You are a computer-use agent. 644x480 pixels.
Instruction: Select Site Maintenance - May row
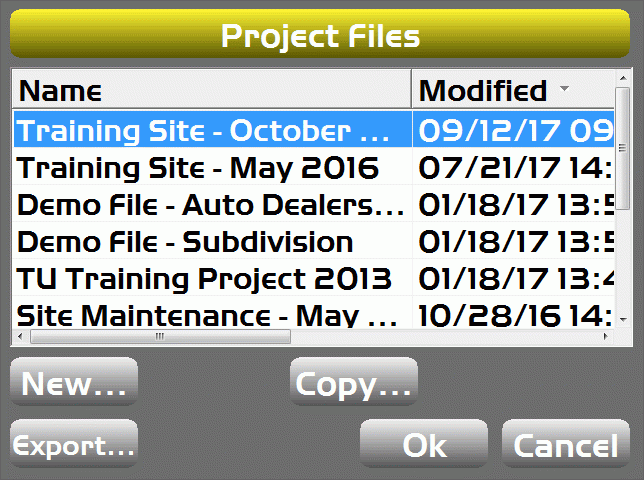click(313, 312)
